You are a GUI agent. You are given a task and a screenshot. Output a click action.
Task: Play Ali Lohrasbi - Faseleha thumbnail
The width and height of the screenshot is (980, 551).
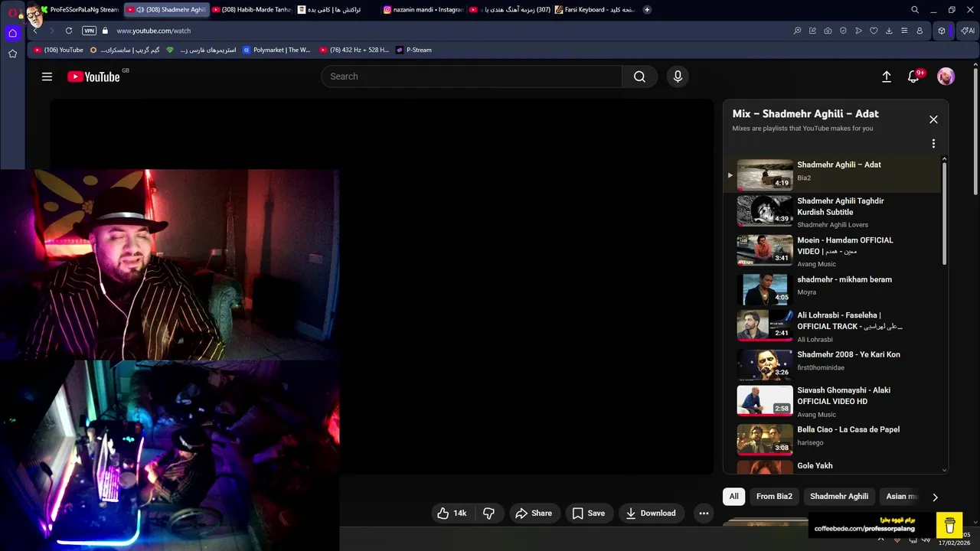pos(765,324)
